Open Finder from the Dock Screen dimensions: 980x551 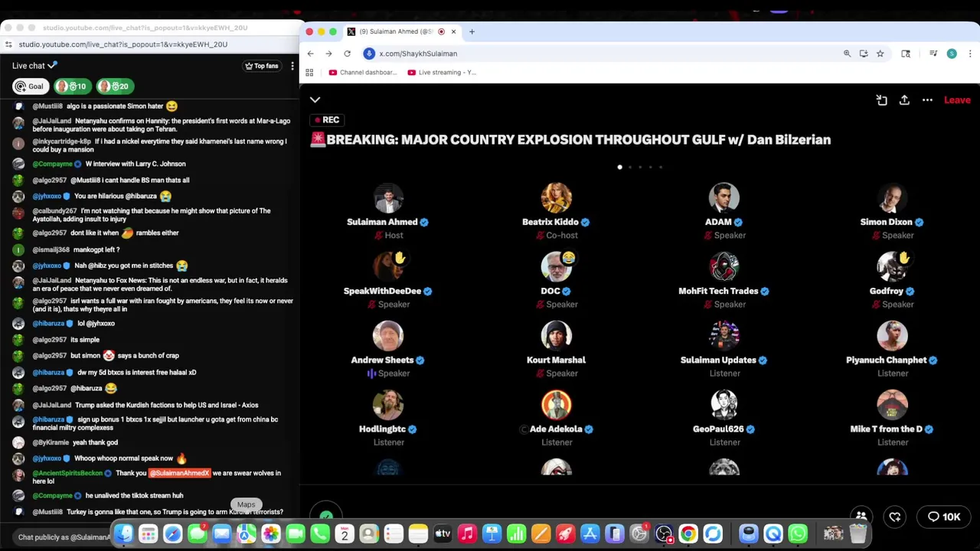click(123, 533)
